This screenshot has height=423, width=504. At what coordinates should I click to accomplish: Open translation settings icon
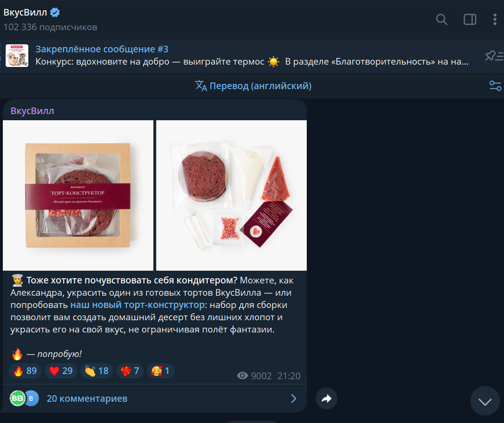495,86
